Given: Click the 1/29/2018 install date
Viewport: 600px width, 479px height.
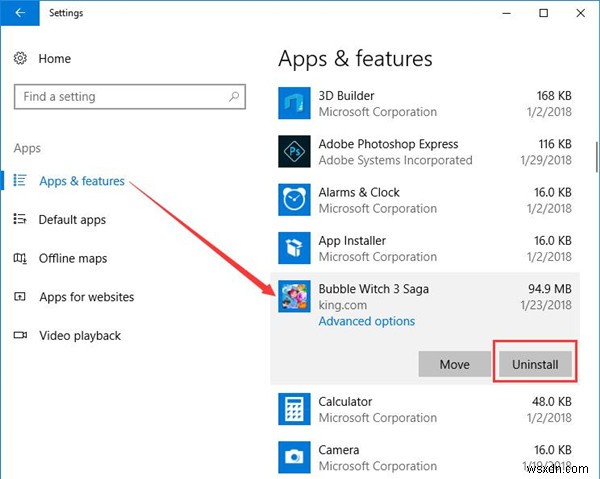Looking at the screenshot, I should [x=546, y=160].
